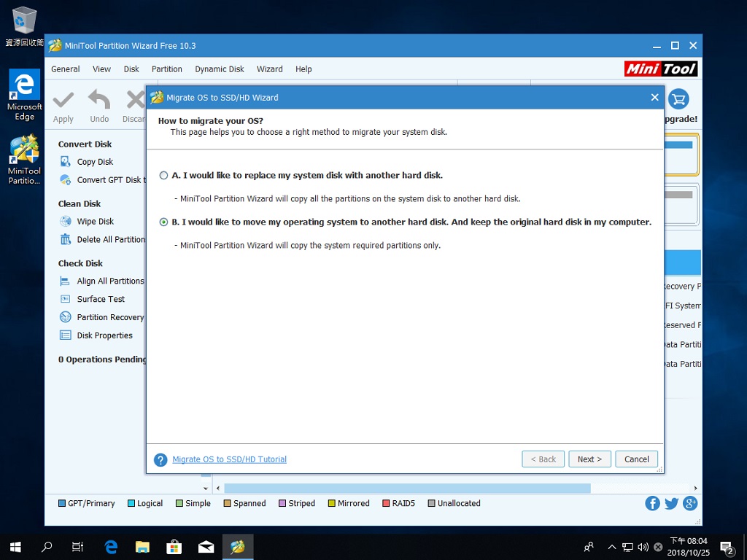Image resolution: width=747 pixels, height=560 pixels.
Task: Click the Check Disk section header
Action: click(80, 263)
